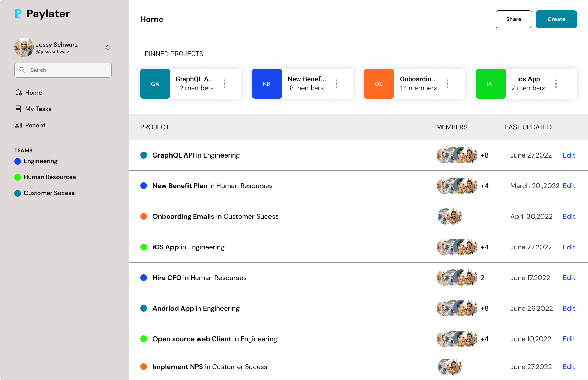Select the Human Resources team dot
Image resolution: width=588 pixels, height=380 pixels.
[18, 177]
